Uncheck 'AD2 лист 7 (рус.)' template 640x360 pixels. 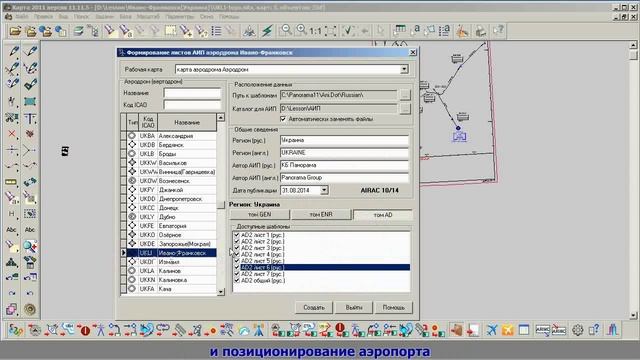click(237, 274)
